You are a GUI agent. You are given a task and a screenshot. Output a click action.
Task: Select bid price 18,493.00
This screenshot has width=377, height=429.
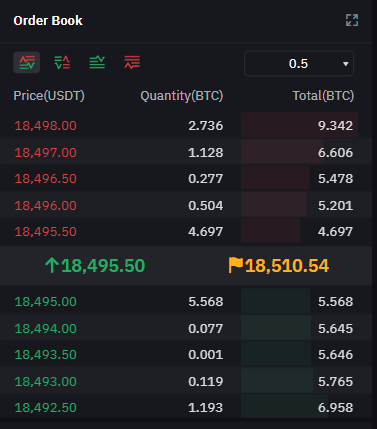[x=46, y=381]
